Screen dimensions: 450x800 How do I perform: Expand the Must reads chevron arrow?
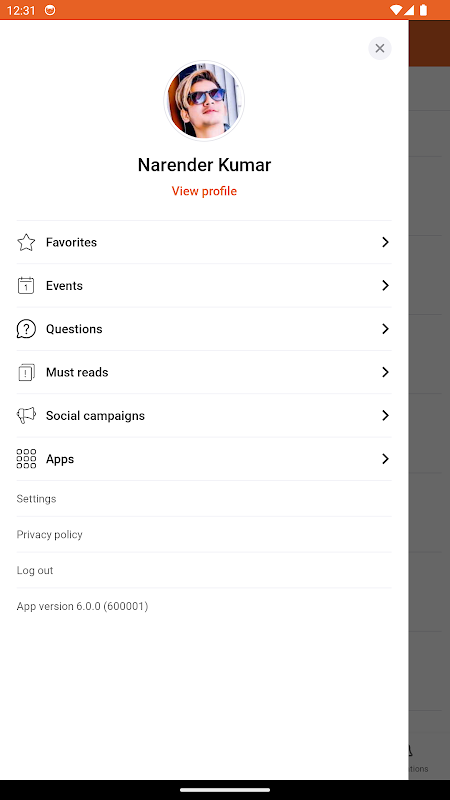(385, 372)
